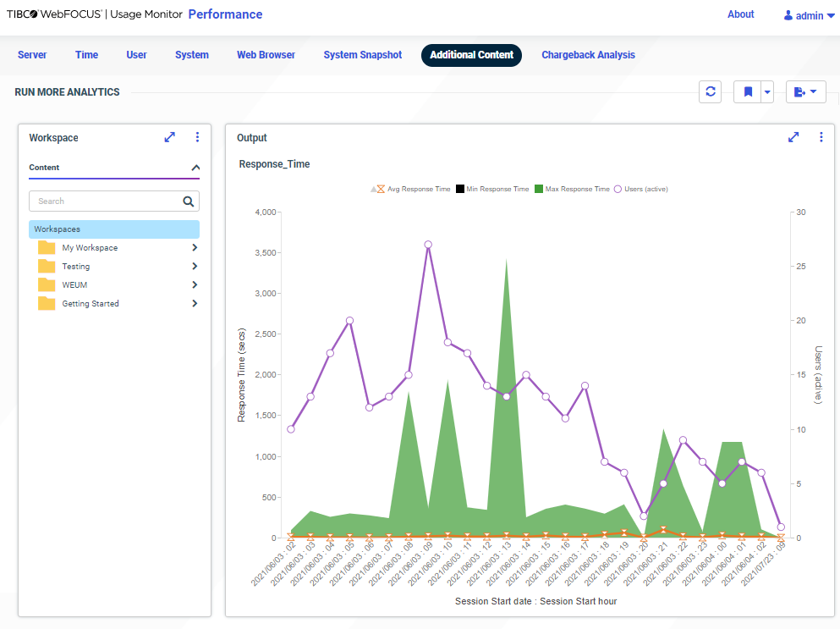Click the bookmark icon in the toolbar

coord(748,91)
